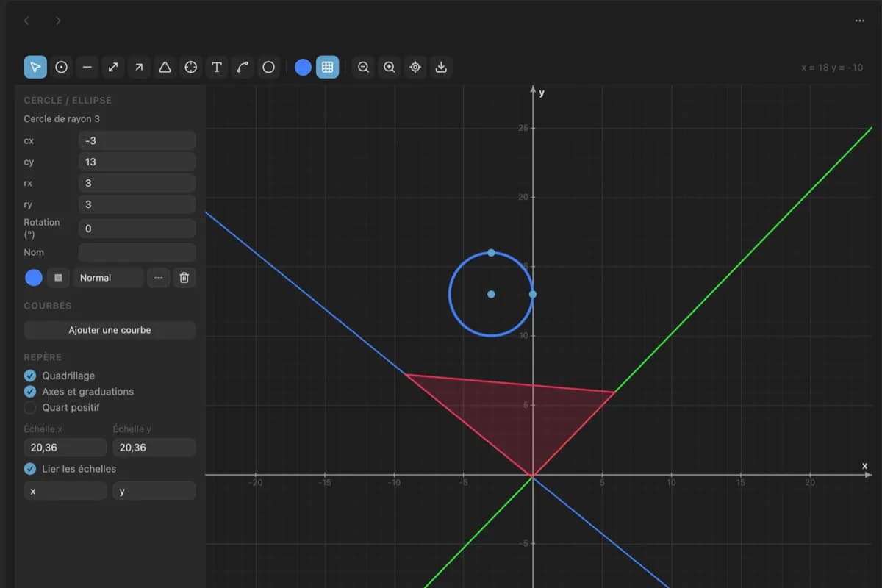Choose the double-headed arrow line tool

pos(113,67)
